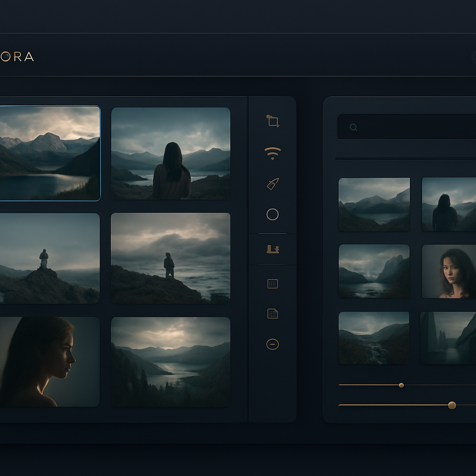The image size is (476, 476).
Task: Open the forested valley river photo
Action: [x=171, y=362]
